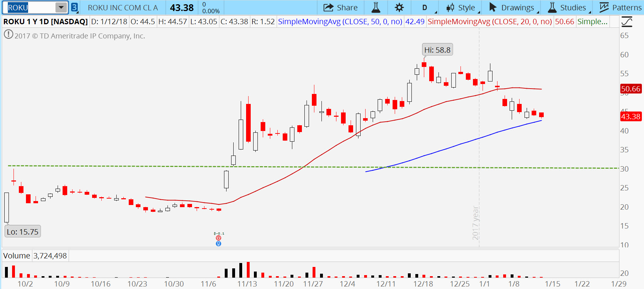Open the symbol selector dropdown arrow
Viewport: 644px width, 289px height.
pyautogui.click(x=61, y=7)
